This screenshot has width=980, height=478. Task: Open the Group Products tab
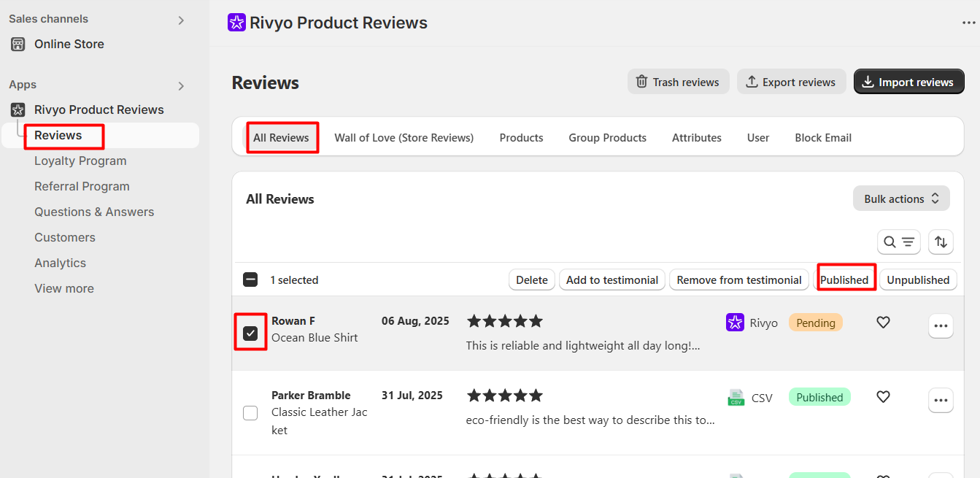click(x=608, y=137)
